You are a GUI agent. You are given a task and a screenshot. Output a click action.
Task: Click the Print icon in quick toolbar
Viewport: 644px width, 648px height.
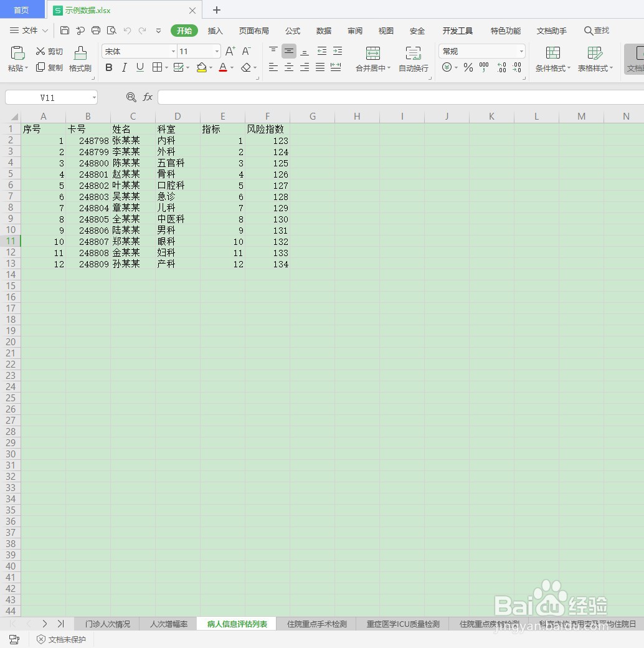click(96, 30)
